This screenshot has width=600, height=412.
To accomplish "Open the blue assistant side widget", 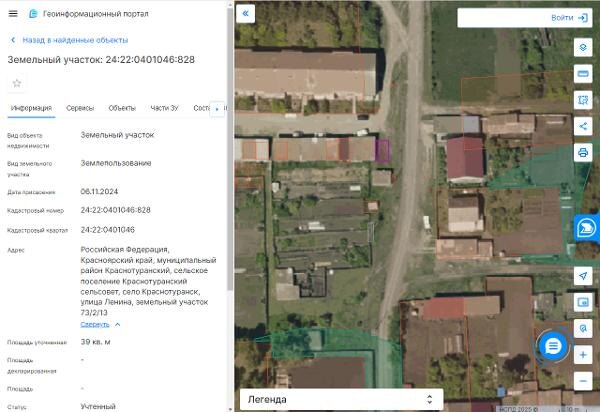I will (x=587, y=228).
